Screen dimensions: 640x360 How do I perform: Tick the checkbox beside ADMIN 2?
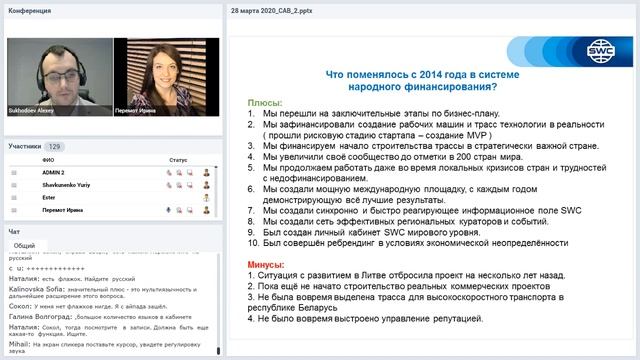pos(14,173)
